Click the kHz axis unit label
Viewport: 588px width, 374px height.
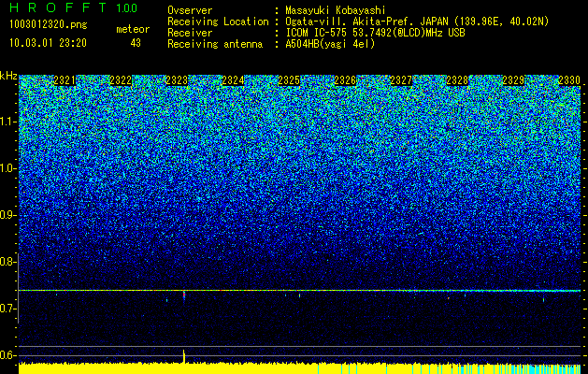(x=8, y=76)
